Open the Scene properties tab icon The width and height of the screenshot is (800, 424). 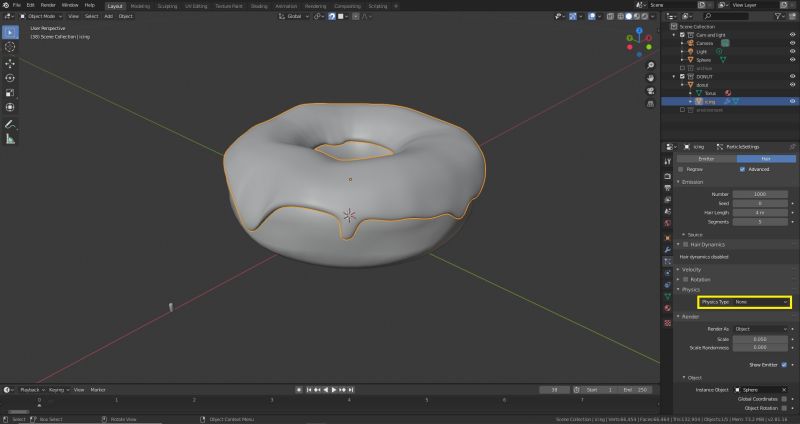(x=667, y=212)
